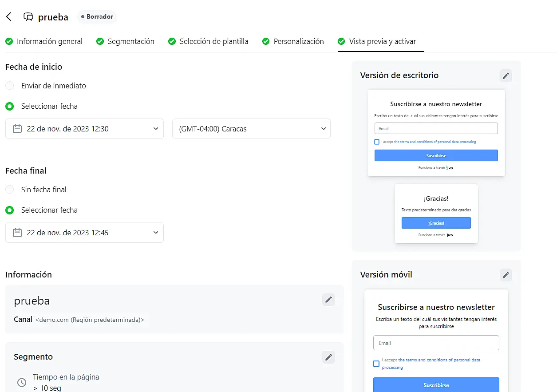Click pencil icon in prueba information card
Viewport: 557px width, 392px height.
[x=328, y=300]
